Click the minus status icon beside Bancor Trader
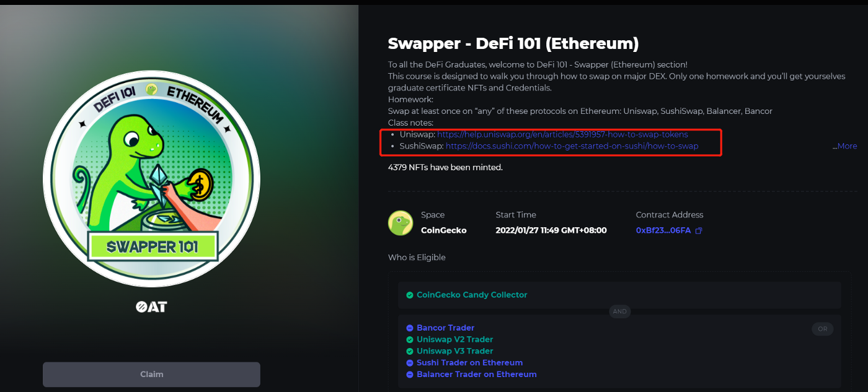Image resolution: width=868 pixels, height=392 pixels. click(x=409, y=328)
